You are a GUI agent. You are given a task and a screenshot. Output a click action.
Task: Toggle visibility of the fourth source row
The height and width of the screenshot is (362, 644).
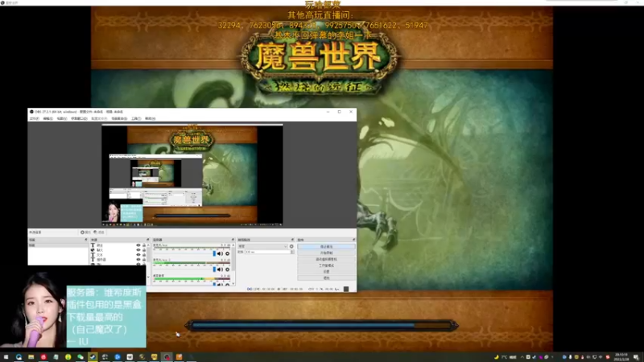(138, 260)
